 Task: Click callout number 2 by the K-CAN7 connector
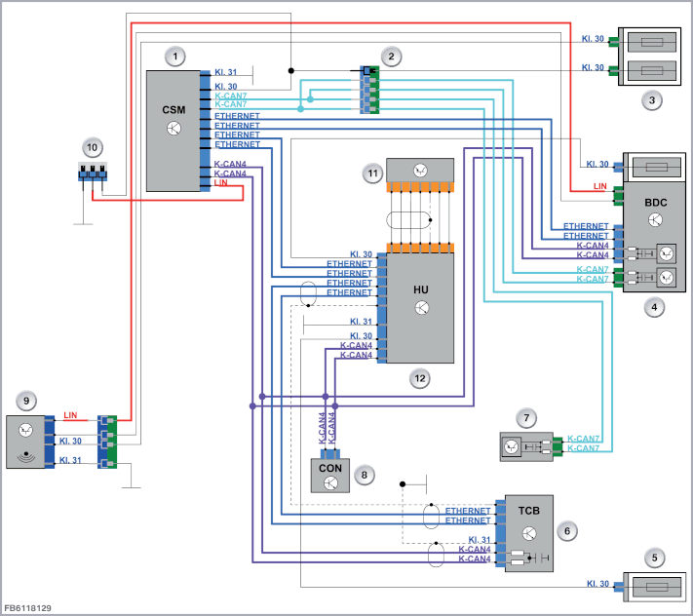pos(391,57)
